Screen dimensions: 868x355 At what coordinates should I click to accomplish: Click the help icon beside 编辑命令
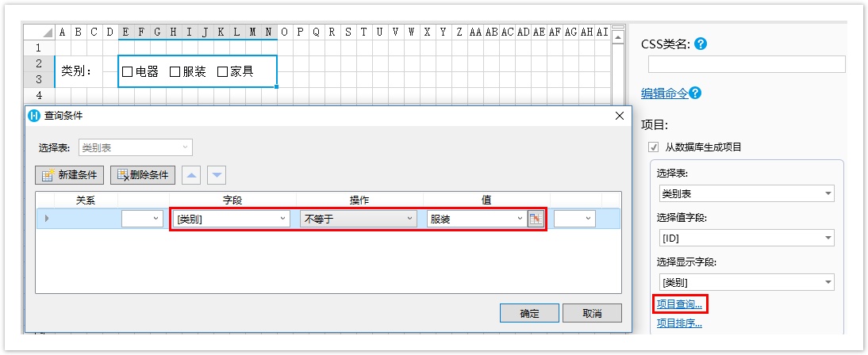click(x=695, y=94)
